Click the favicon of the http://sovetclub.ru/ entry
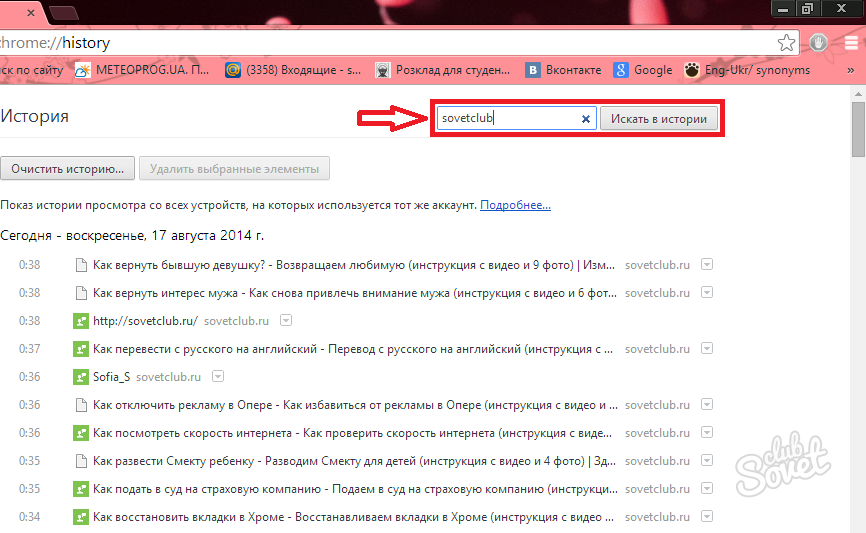Screen dimensions: 866x533 pyautogui.click(x=81, y=321)
